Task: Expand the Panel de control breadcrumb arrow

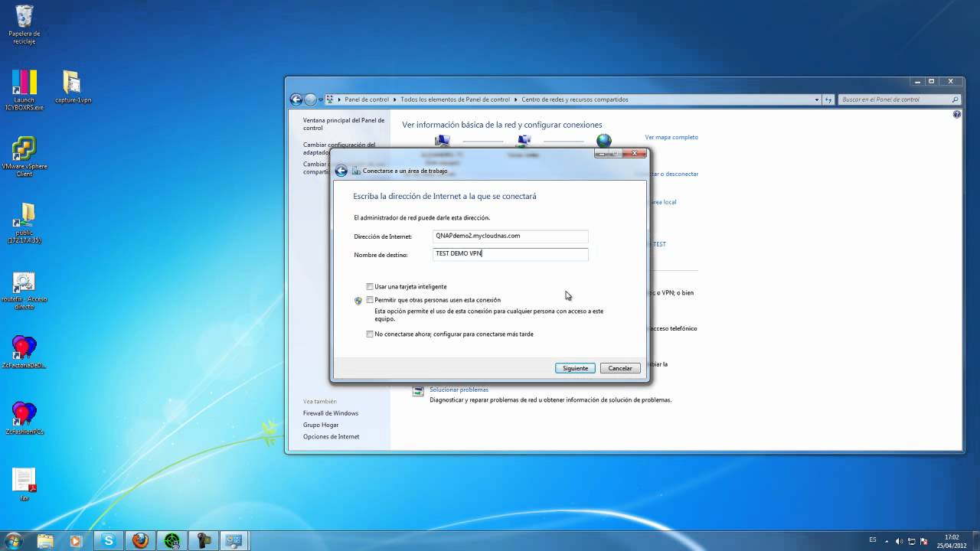Action: (x=394, y=99)
